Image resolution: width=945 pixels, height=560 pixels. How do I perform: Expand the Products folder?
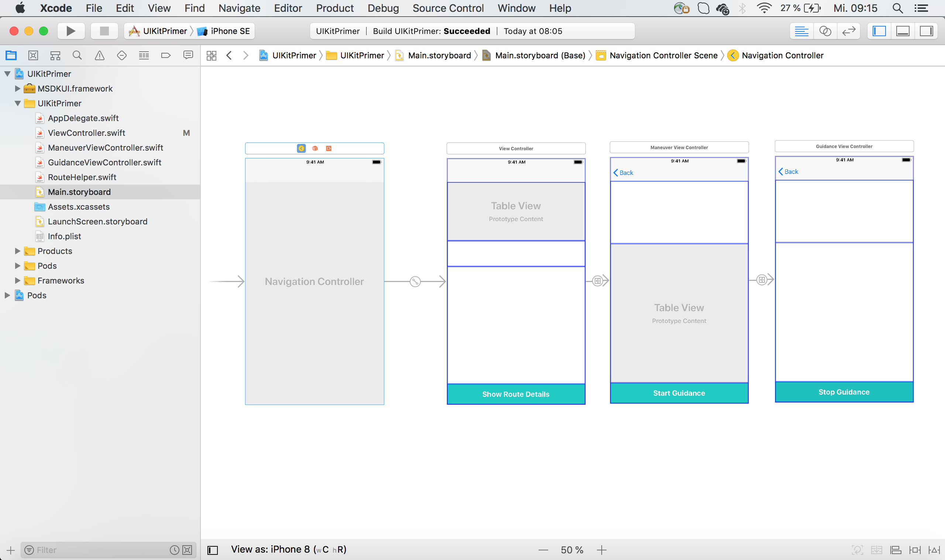(x=17, y=251)
